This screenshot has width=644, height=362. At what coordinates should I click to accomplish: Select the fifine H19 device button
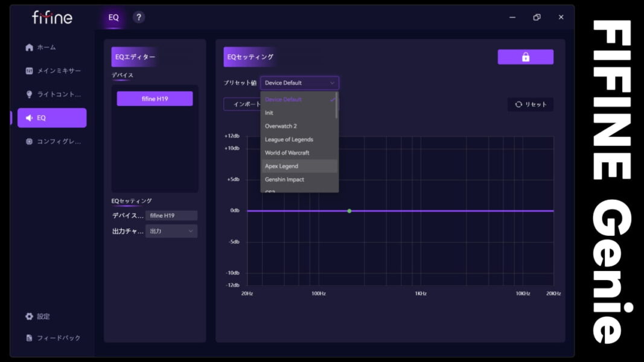point(155,99)
